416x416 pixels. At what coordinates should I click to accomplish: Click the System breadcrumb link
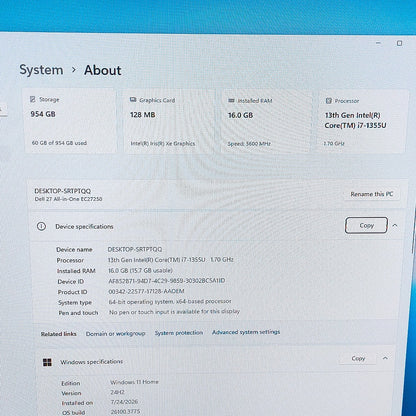coord(41,70)
